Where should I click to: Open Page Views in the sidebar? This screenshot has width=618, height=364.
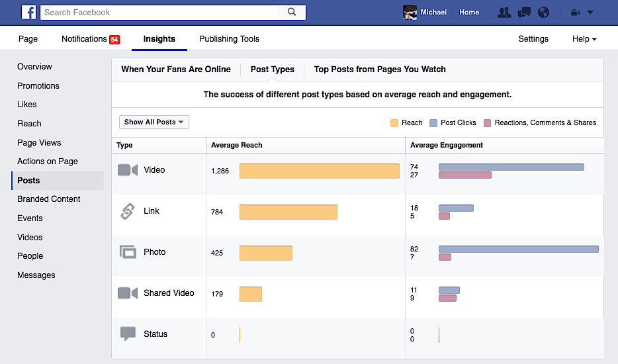(39, 142)
